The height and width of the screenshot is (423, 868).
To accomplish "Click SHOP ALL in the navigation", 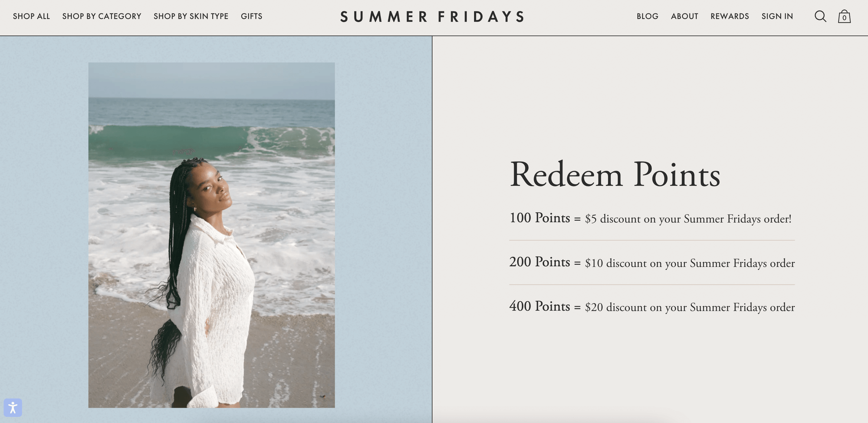I will pyautogui.click(x=31, y=16).
